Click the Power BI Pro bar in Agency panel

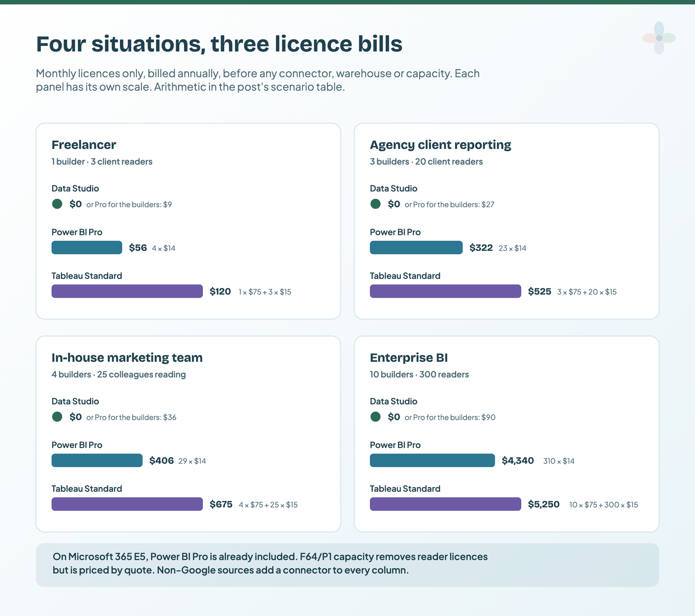416,247
